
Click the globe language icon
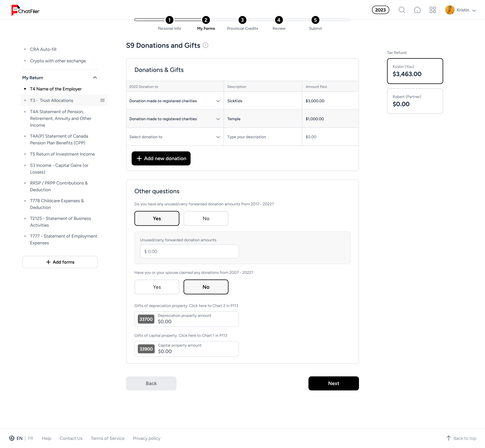point(12,438)
